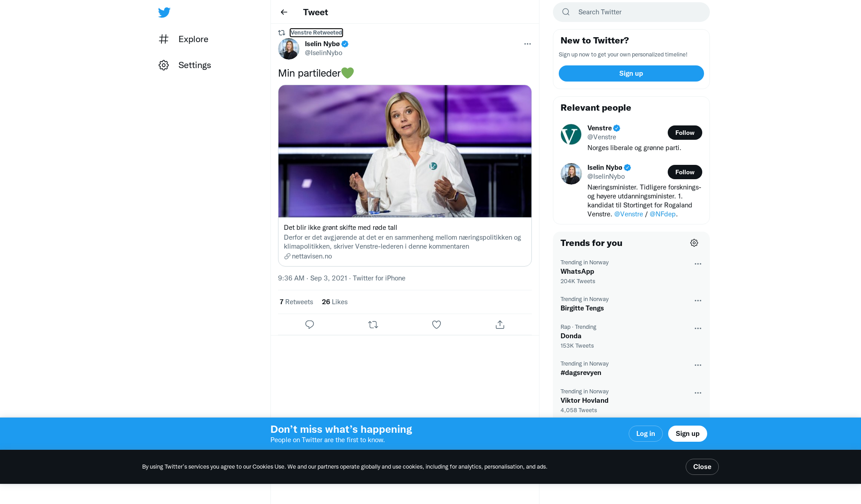The height and width of the screenshot is (504, 861).
Task: Open Trends settings gear icon
Action: pos(694,243)
